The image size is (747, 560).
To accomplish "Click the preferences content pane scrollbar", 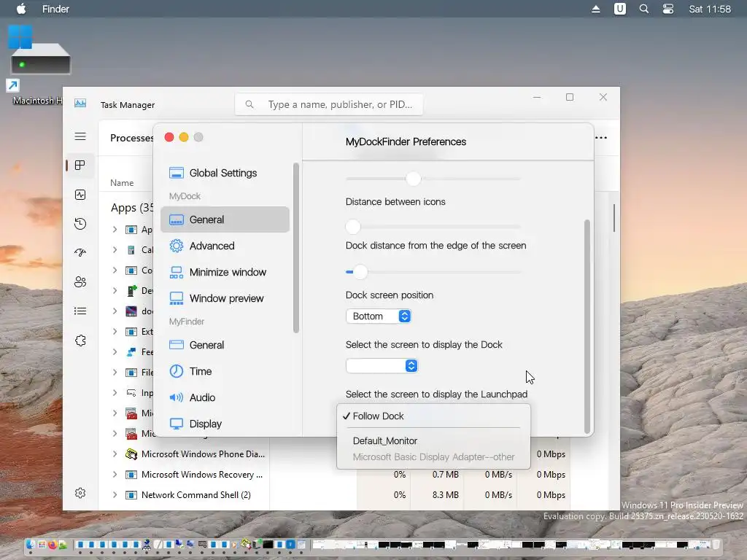I will click(587, 326).
